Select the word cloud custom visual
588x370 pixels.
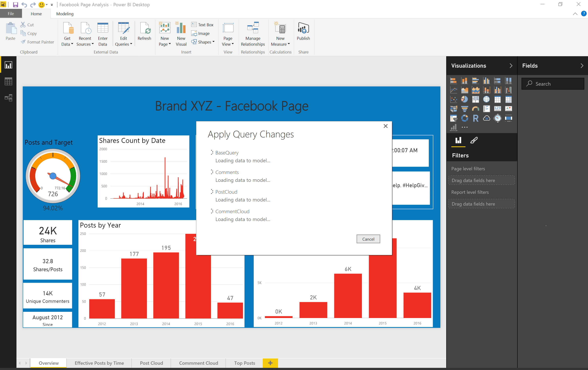[x=486, y=118]
